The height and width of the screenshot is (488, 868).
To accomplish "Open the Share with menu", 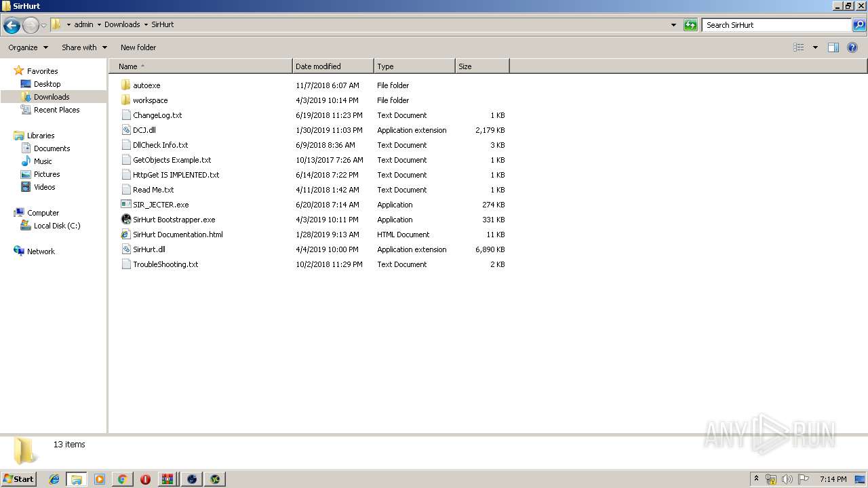I will pos(85,47).
